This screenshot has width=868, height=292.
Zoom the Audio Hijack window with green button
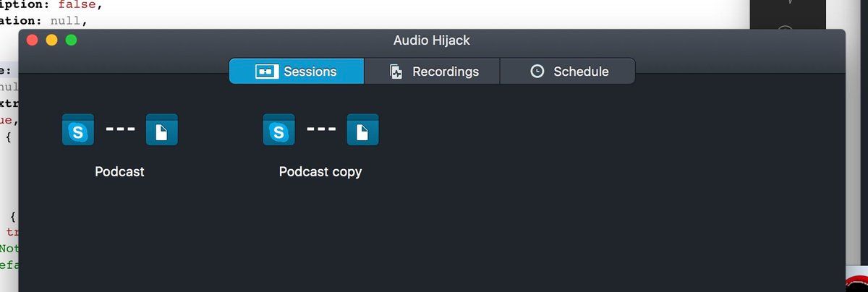coord(71,40)
